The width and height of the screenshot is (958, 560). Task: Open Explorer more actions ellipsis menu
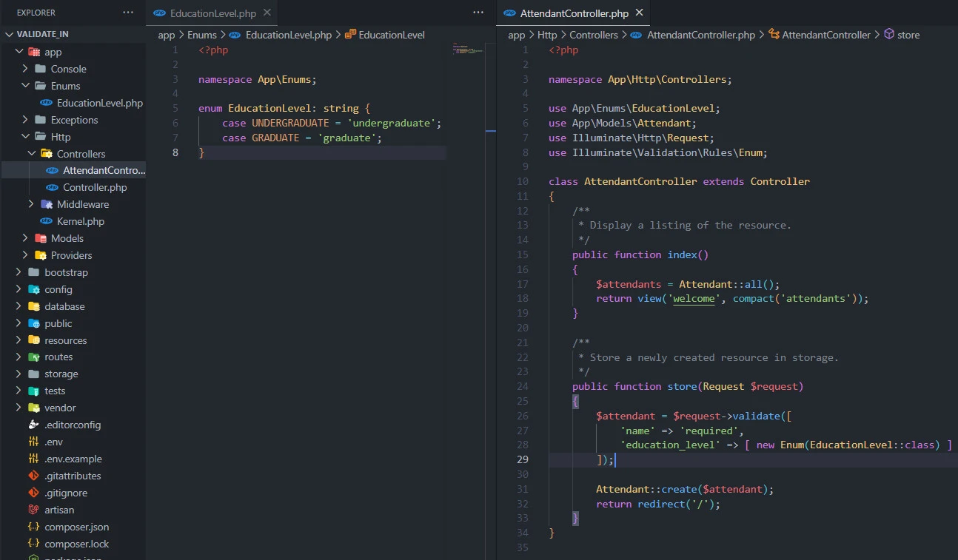point(128,13)
